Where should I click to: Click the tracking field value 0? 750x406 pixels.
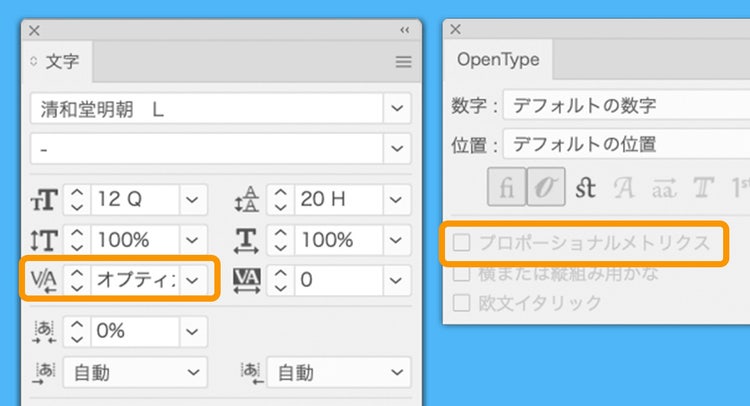[x=339, y=280]
